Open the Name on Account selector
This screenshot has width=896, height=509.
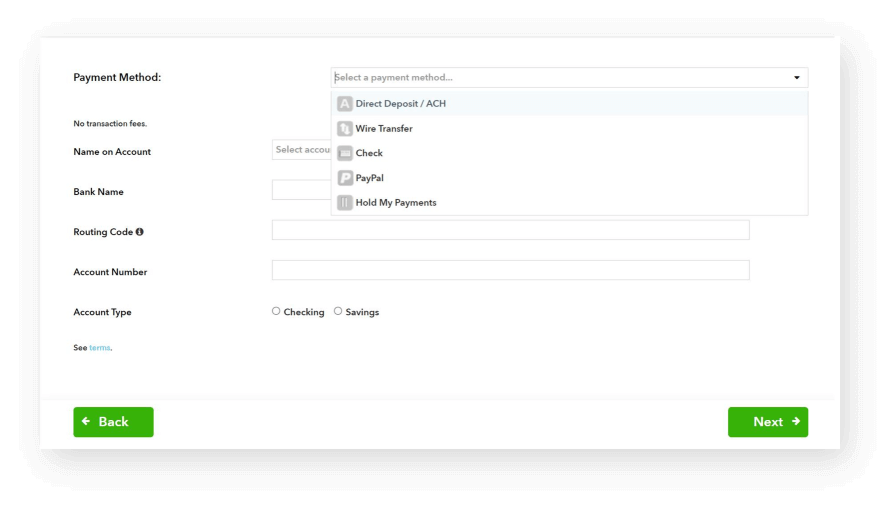point(301,150)
